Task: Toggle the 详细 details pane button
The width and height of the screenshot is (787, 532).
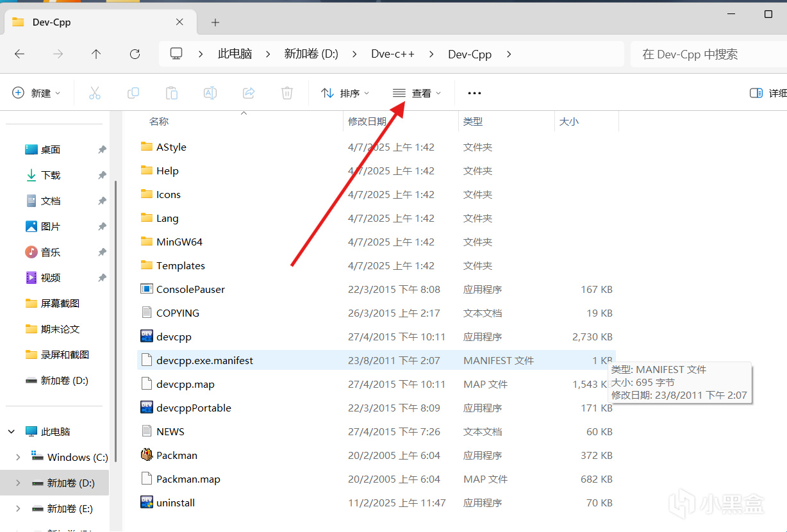Action: (767, 93)
